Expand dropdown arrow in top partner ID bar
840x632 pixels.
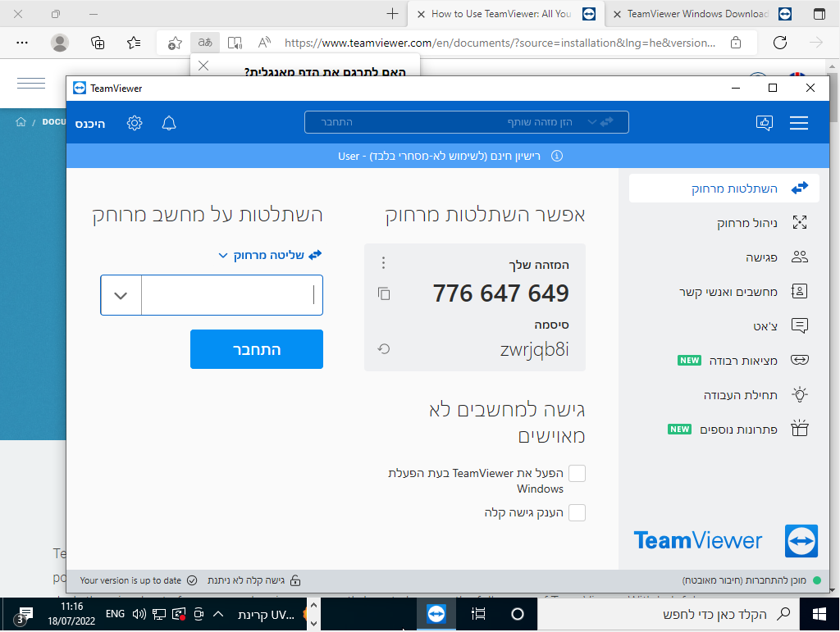(x=592, y=122)
